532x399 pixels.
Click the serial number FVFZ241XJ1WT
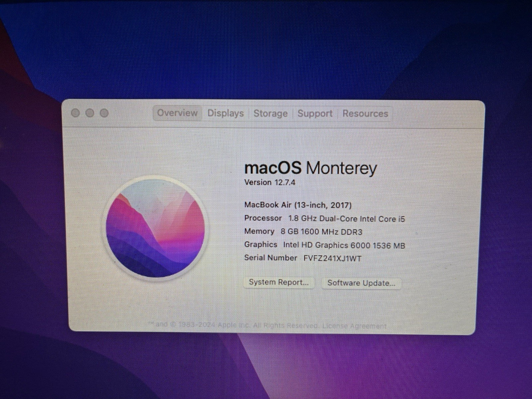[x=332, y=258]
